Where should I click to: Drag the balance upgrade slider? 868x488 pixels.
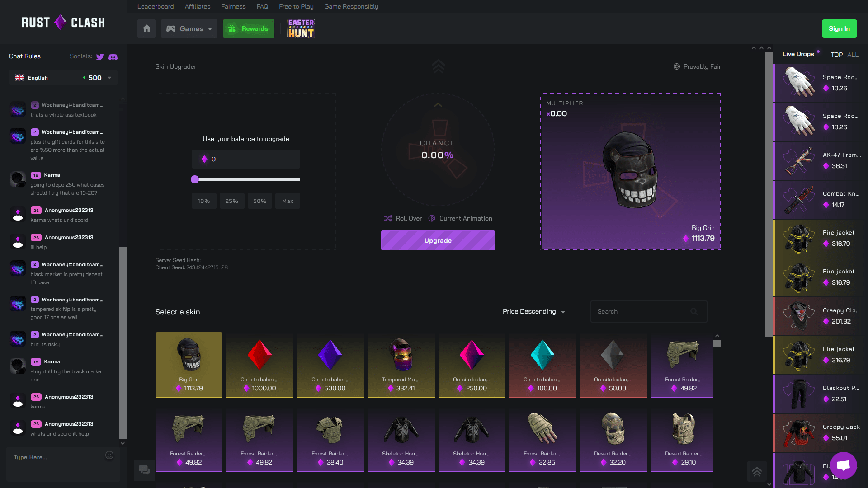pos(195,179)
